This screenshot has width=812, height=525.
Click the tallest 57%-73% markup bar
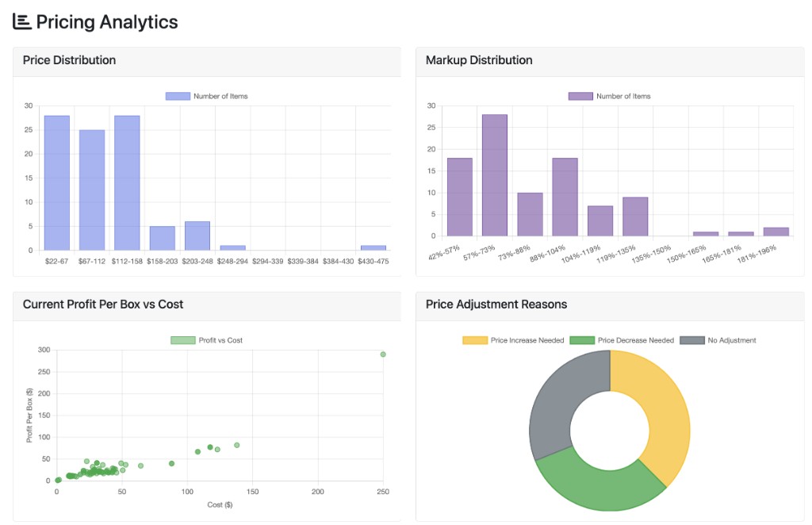tap(494, 174)
